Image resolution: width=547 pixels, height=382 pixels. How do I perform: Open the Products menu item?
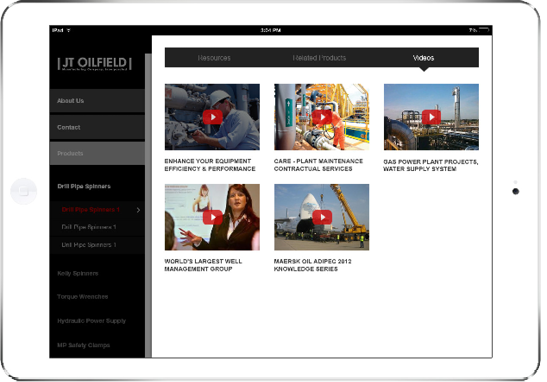pyautogui.click(x=97, y=153)
